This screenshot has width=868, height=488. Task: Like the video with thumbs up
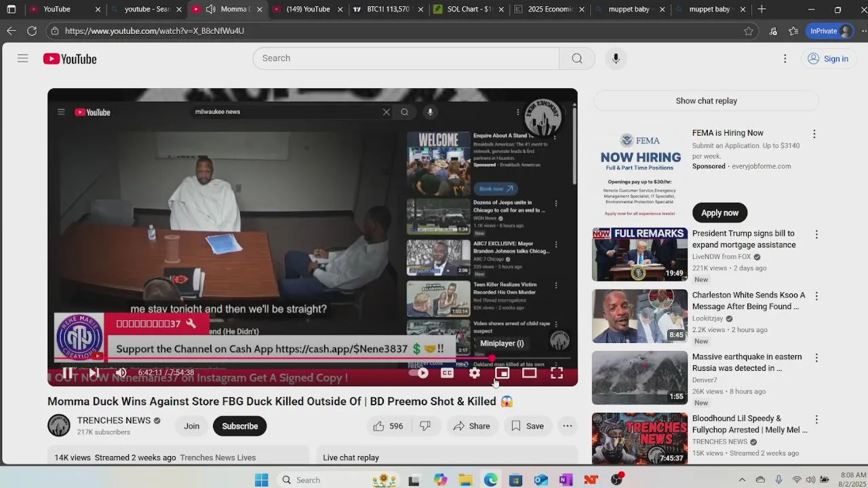[x=388, y=426]
